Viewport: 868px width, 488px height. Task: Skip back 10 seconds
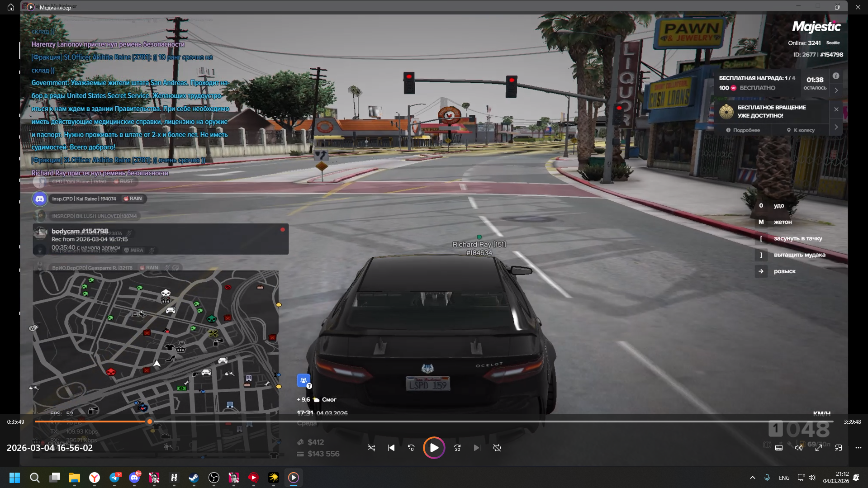click(x=411, y=448)
